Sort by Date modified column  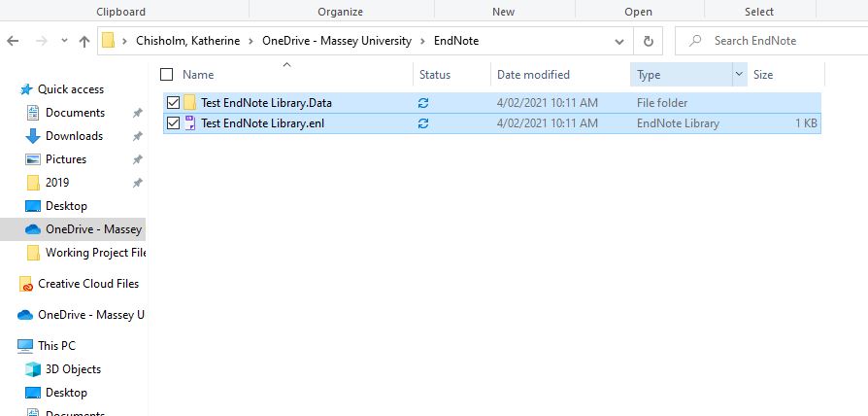(x=533, y=75)
